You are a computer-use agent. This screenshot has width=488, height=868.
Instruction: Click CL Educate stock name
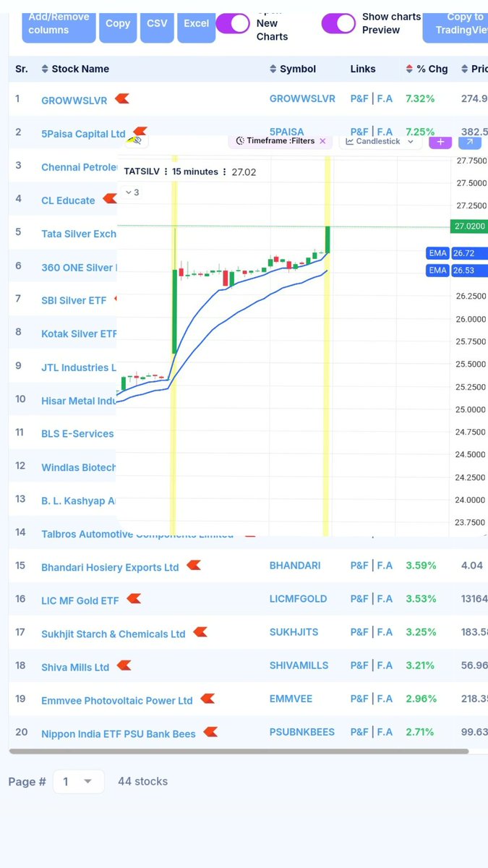[68, 200]
